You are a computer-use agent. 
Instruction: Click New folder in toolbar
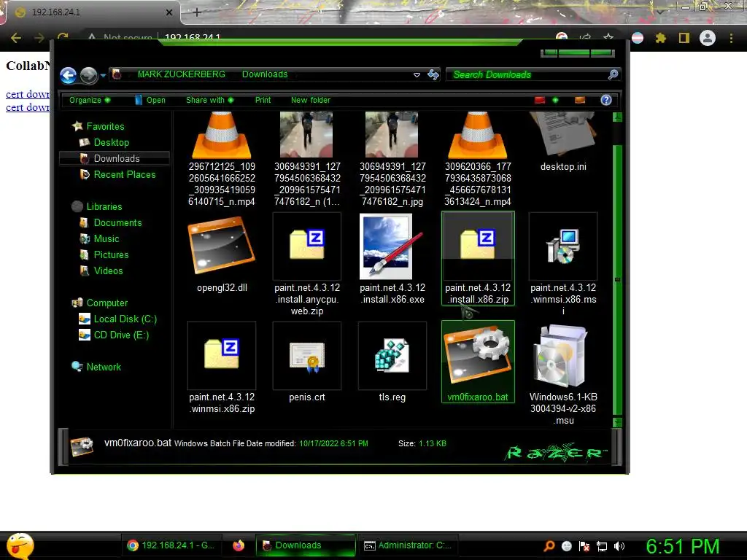(x=311, y=100)
